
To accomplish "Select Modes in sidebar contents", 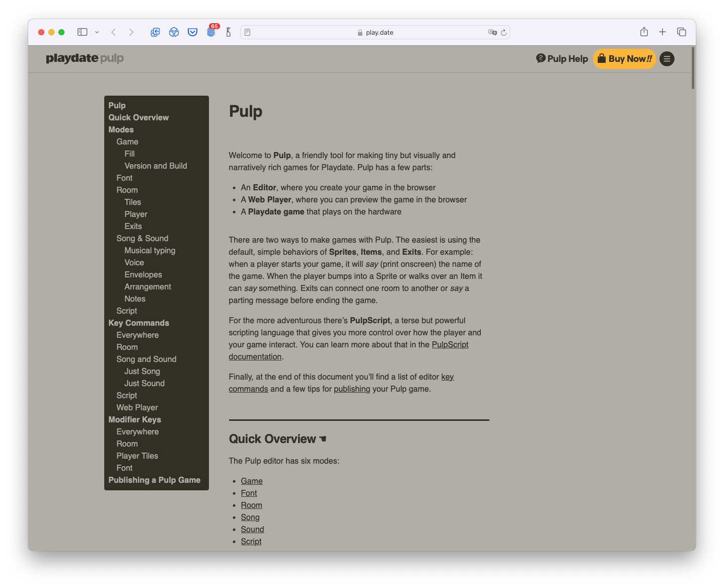I will [x=121, y=129].
